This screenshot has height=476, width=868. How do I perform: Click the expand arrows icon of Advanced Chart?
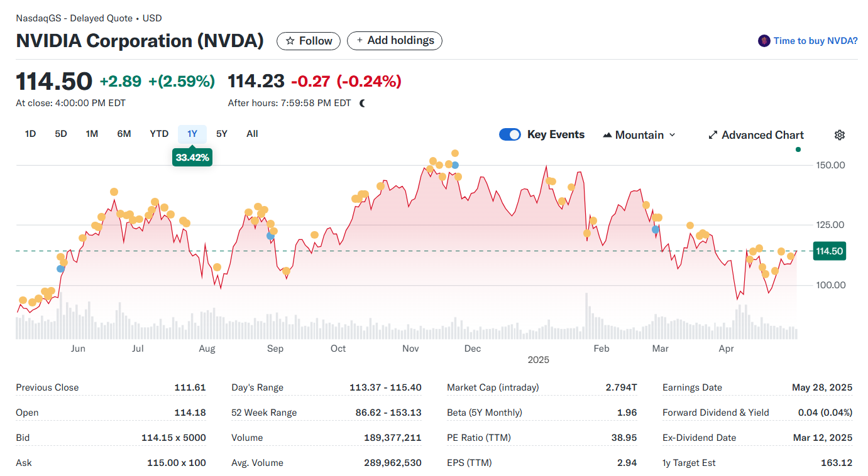(x=713, y=135)
